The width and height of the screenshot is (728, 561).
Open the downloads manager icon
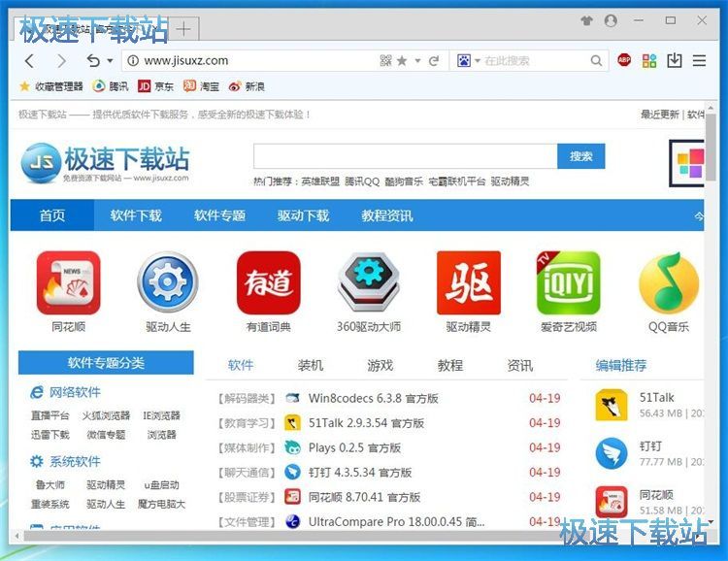tap(675, 60)
